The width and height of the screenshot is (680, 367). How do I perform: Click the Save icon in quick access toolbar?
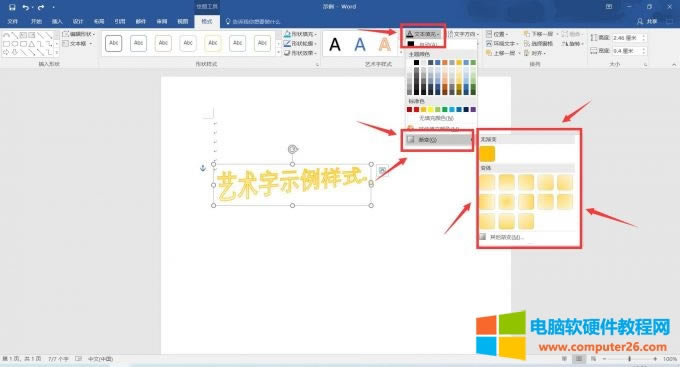click(12, 7)
